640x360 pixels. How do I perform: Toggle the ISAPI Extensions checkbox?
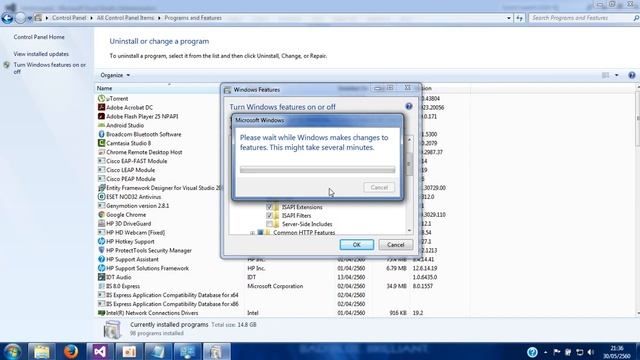(x=269, y=207)
